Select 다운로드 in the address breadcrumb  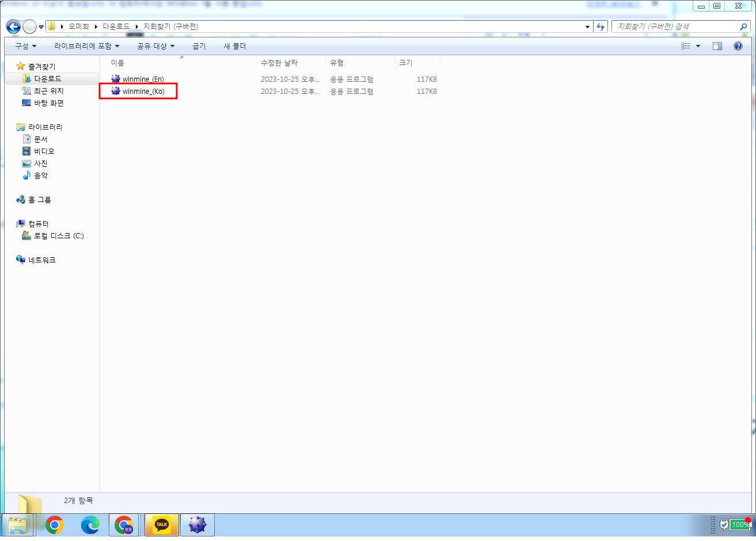(116, 26)
